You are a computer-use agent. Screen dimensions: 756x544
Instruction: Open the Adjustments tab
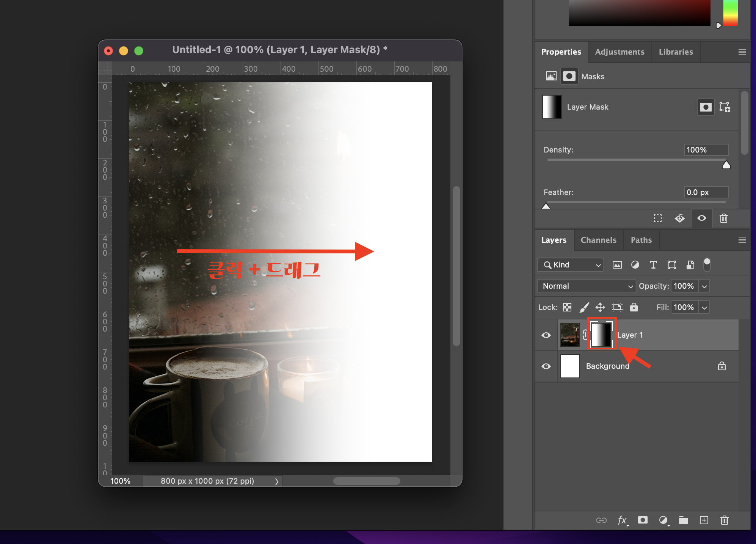coord(620,52)
